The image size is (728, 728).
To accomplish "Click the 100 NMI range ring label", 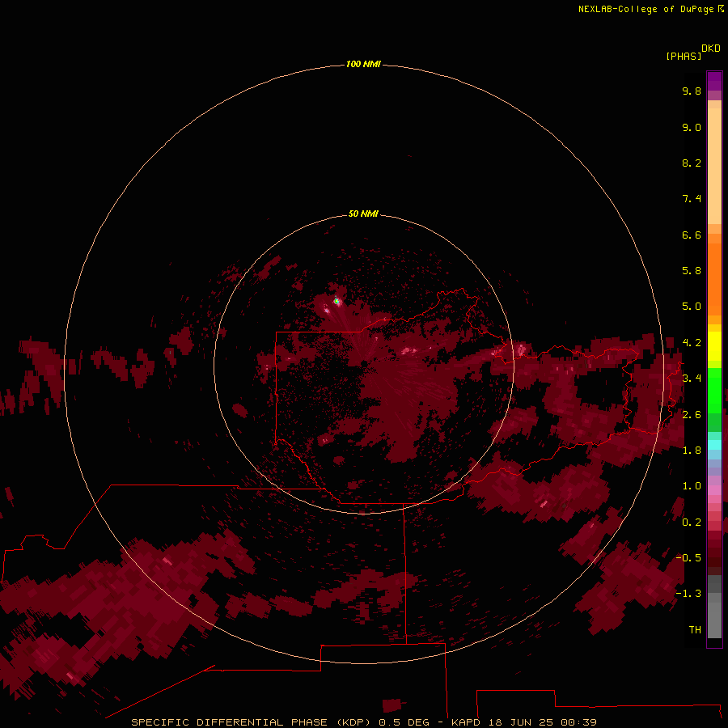I will click(x=363, y=64).
